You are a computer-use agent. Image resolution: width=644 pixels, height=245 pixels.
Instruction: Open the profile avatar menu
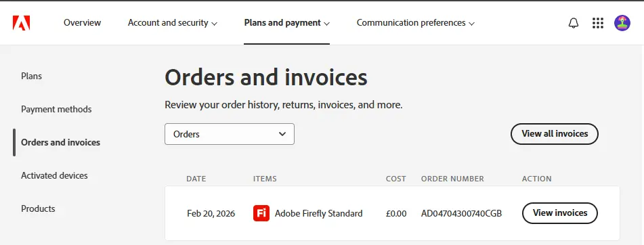click(x=622, y=23)
